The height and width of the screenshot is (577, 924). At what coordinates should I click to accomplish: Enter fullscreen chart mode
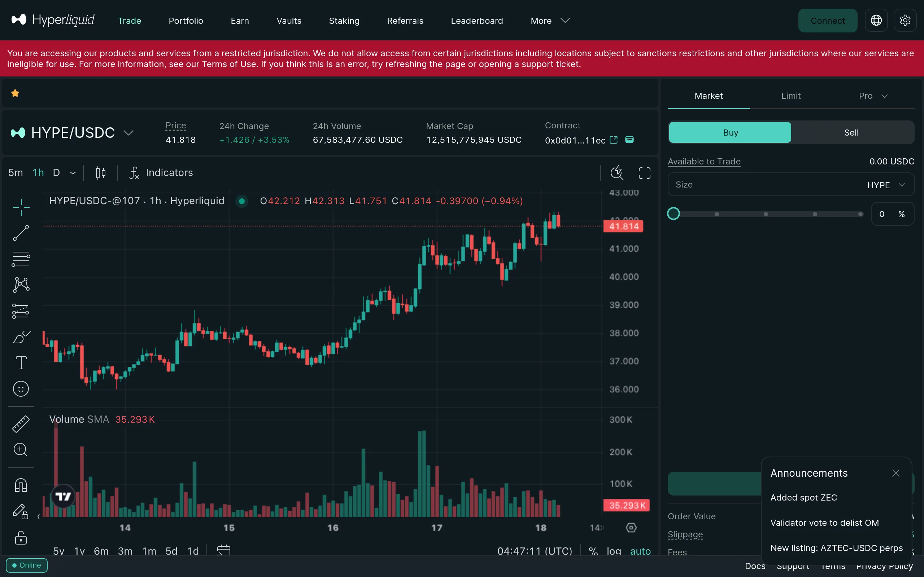click(x=644, y=172)
